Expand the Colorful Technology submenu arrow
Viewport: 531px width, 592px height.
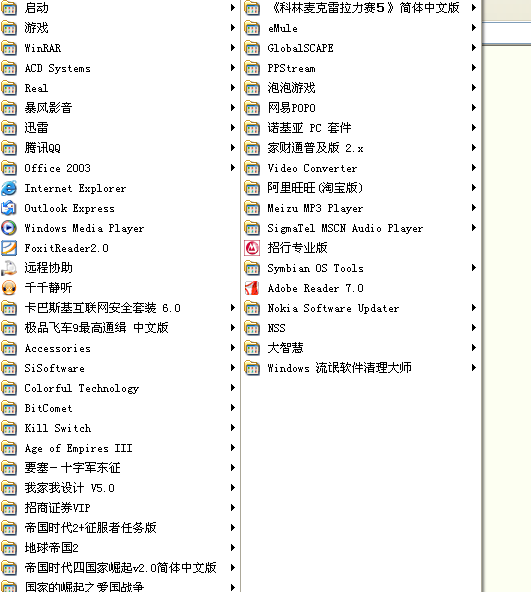tap(233, 388)
